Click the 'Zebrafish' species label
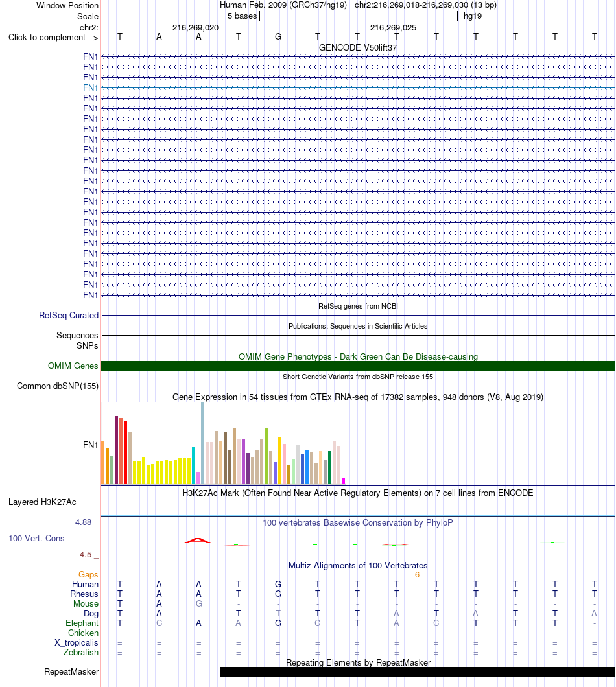 coord(80,653)
